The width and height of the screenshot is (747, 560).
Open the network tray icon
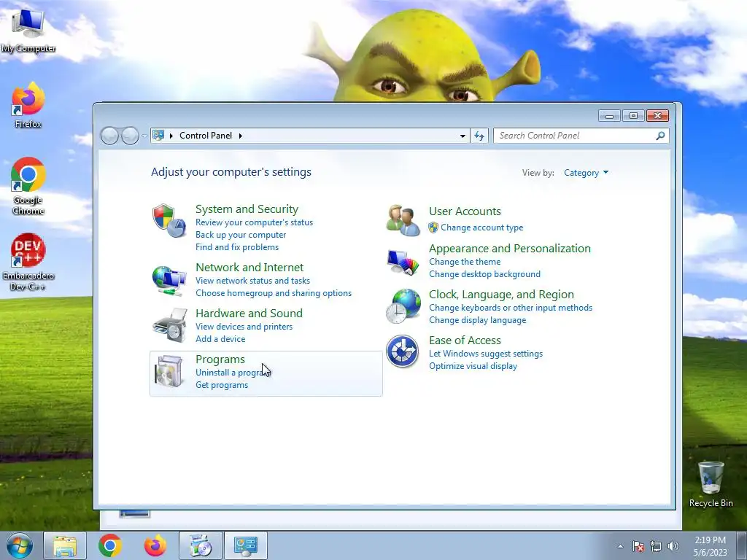pos(656,546)
